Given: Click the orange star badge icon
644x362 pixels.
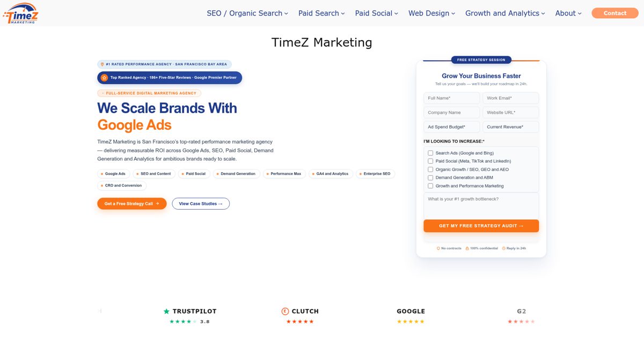Looking at the screenshot, I should click(x=105, y=78).
